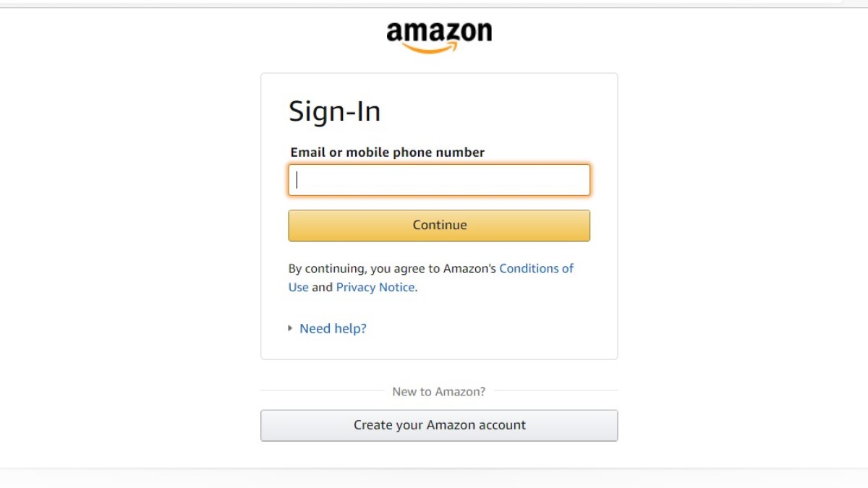
Task: Open the Conditions of Use link
Action: [537, 268]
